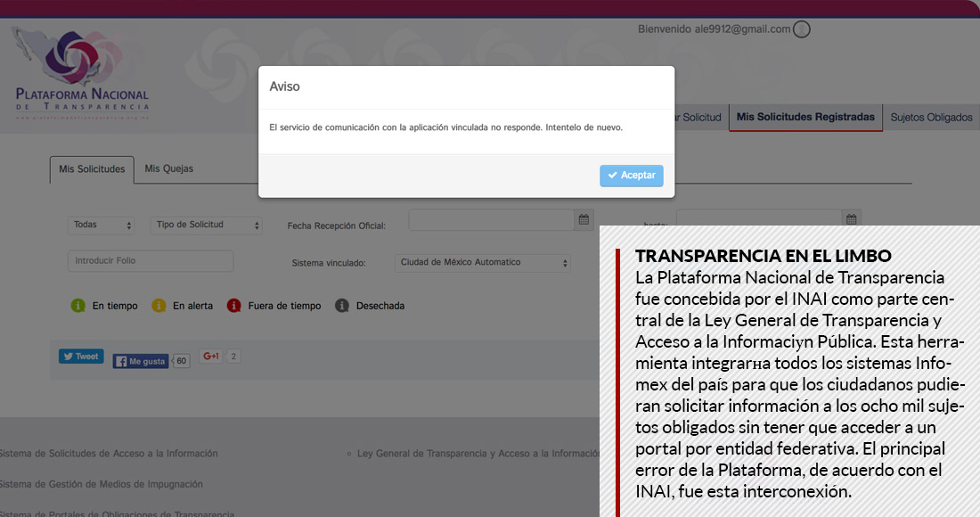Click the Introducir Folio input field

tap(150, 261)
